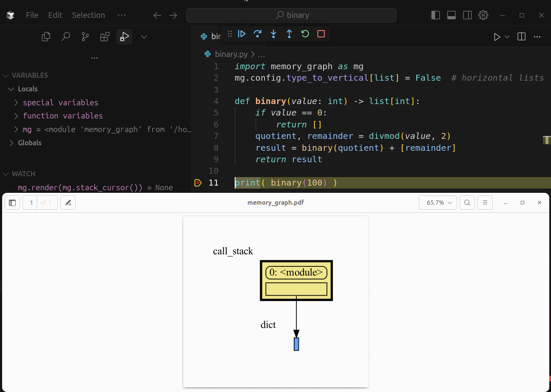Open the File menu
The image size is (551, 392).
click(32, 15)
